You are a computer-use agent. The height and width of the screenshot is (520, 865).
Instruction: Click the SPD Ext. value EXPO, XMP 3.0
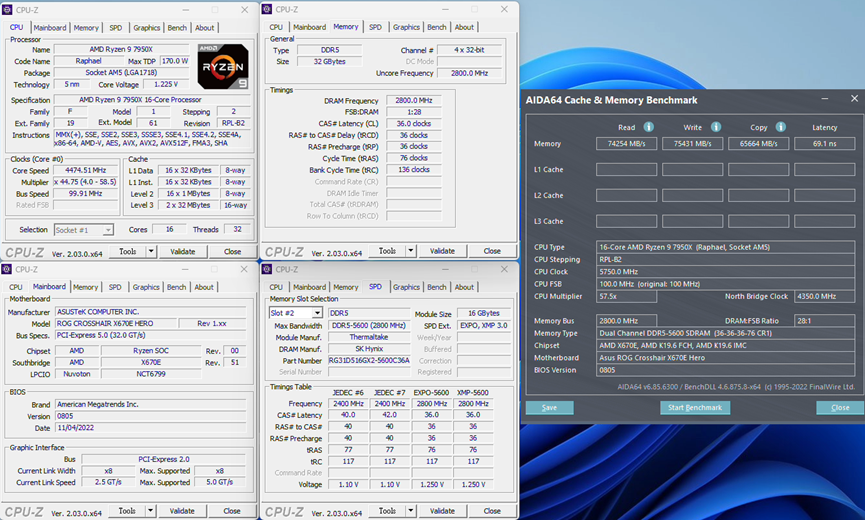pos(484,325)
